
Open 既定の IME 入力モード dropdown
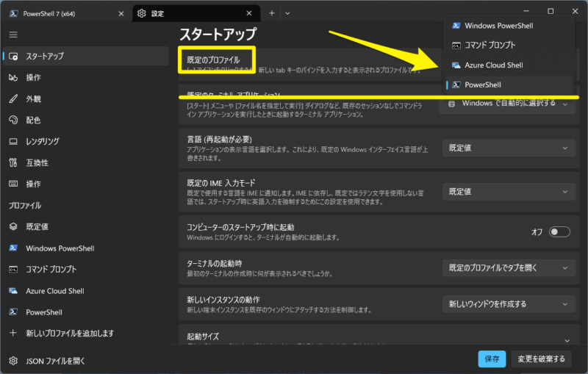click(509, 192)
